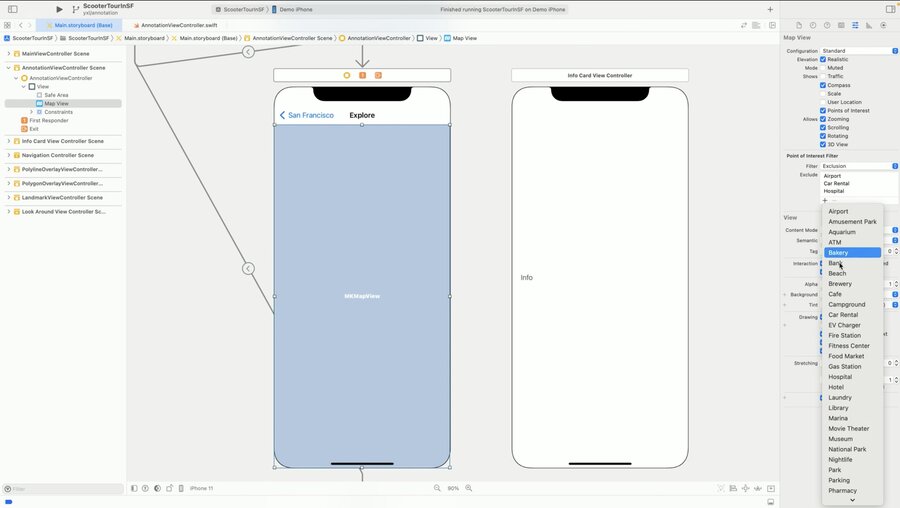This screenshot has height=508, width=900.
Task: Click Info Card View Controller title bar
Action: tap(600, 75)
